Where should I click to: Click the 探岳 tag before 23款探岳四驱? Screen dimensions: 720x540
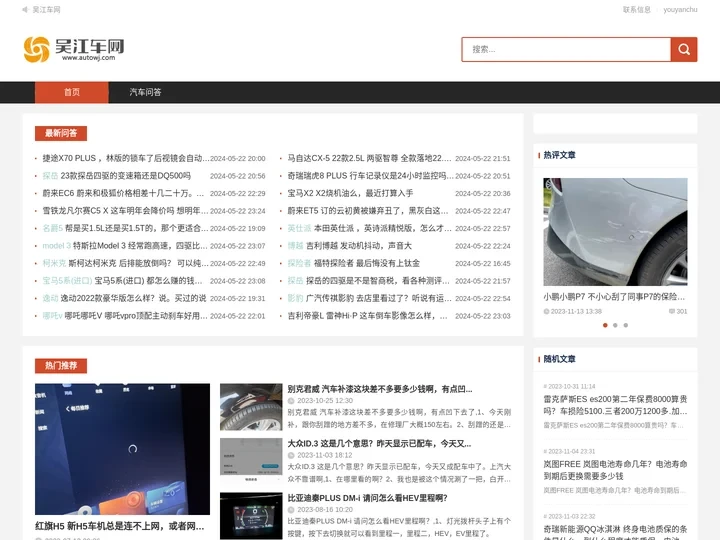coord(50,175)
